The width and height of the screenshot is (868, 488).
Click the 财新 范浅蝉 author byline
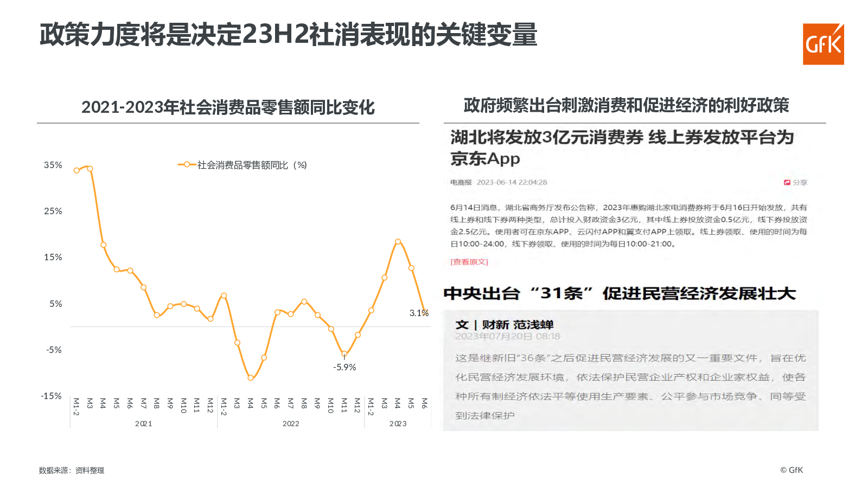pyautogui.click(x=517, y=325)
